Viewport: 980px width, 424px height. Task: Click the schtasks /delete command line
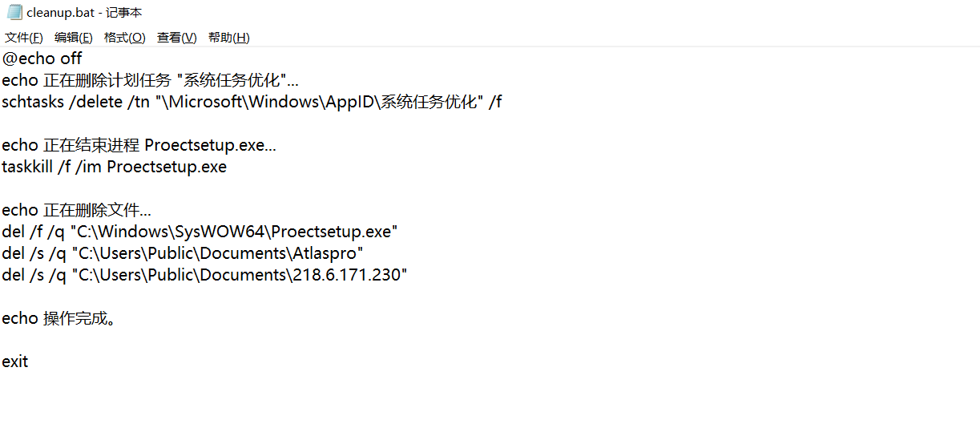click(252, 102)
